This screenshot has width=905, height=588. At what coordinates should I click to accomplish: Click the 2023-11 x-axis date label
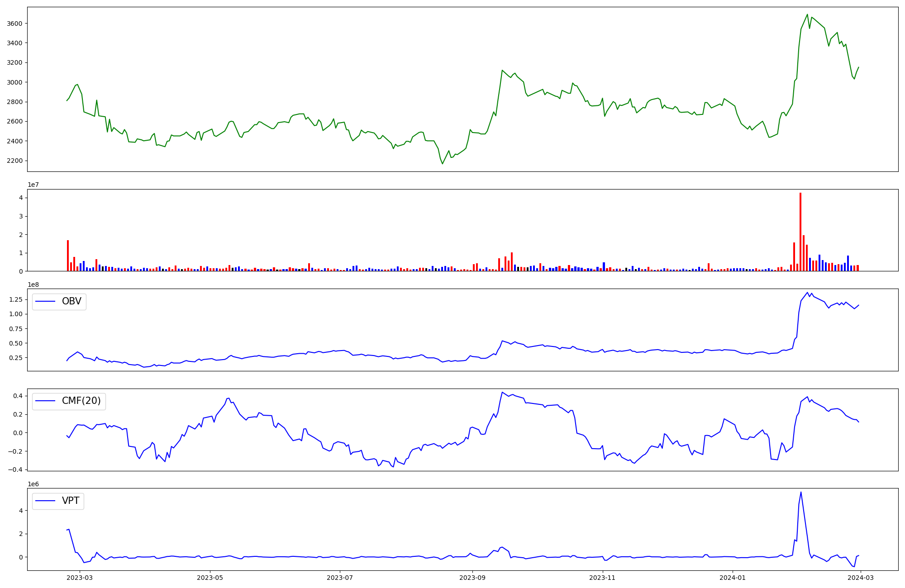pyautogui.click(x=603, y=578)
